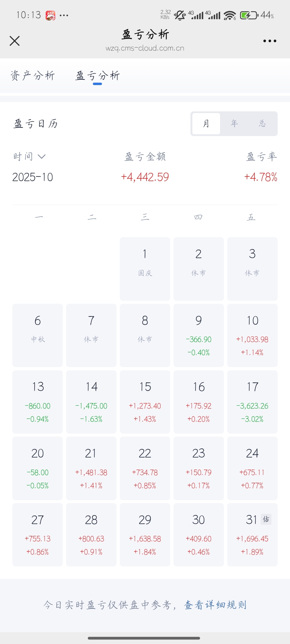This screenshot has height=644, width=290.
Task: Switch calendar to 年 yearly view
Action: coord(234,124)
